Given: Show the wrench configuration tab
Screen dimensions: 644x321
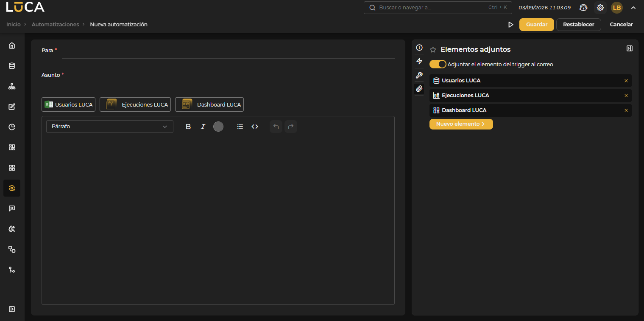Looking at the screenshot, I should [419, 75].
